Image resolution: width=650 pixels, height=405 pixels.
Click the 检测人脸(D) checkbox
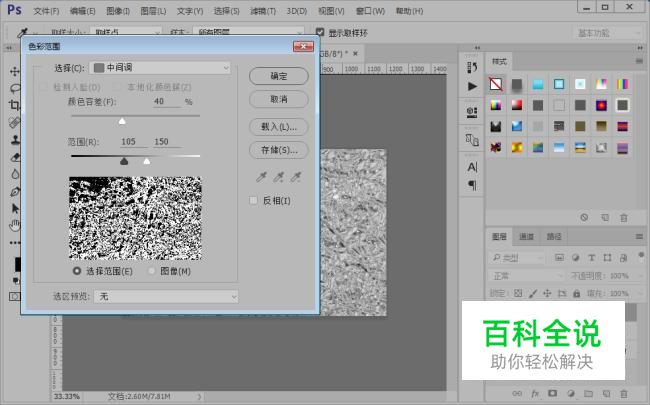[43, 87]
